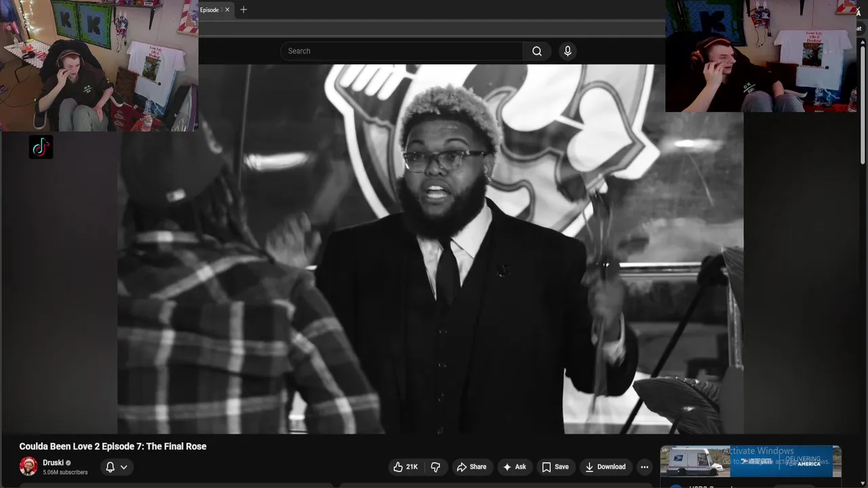Open the Druski channel avatar

(28, 466)
